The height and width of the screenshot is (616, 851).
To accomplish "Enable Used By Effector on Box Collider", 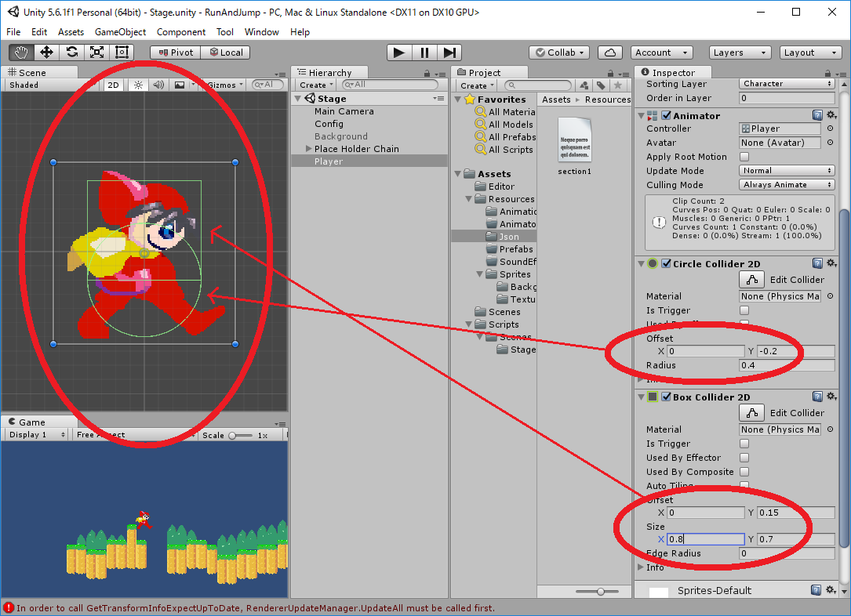I will [744, 458].
